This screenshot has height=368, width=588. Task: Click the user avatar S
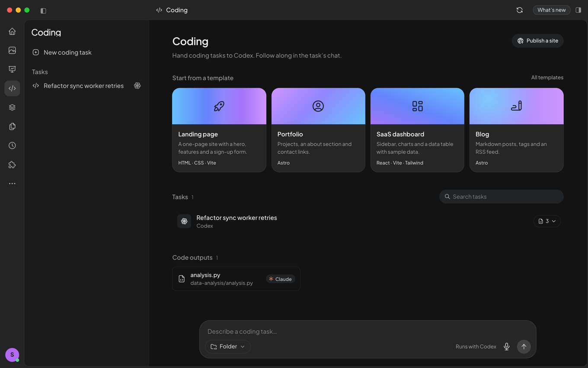tap(12, 355)
